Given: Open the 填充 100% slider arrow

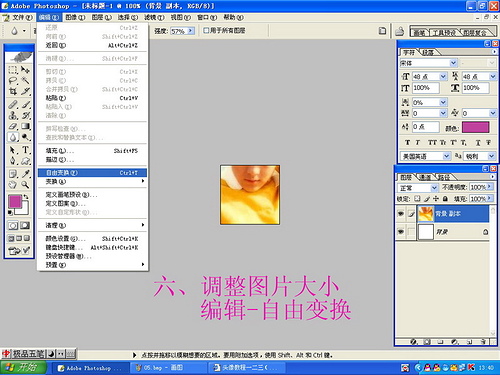Looking at the screenshot, I should pos(490,199).
